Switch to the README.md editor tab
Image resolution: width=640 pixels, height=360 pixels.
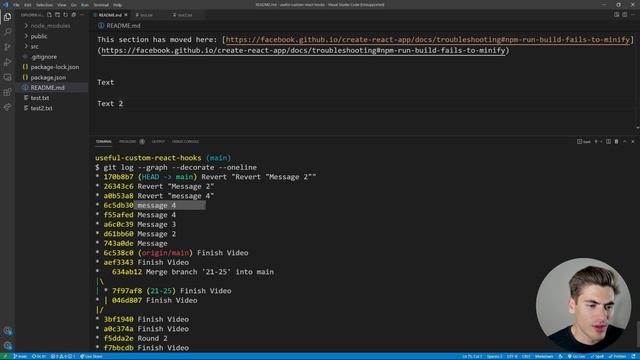tap(110, 15)
